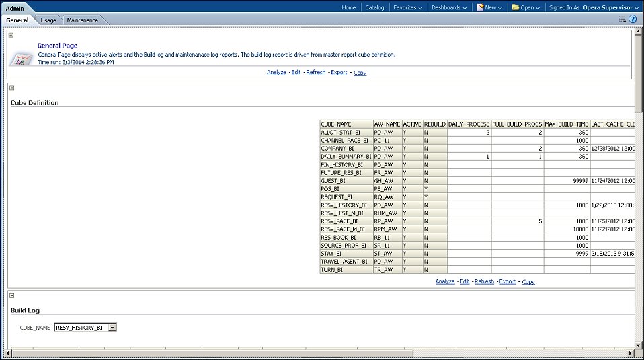Screen dimensions: 644x360
Task: Expand the Favorites menu
Action: (x=407, y=7)
